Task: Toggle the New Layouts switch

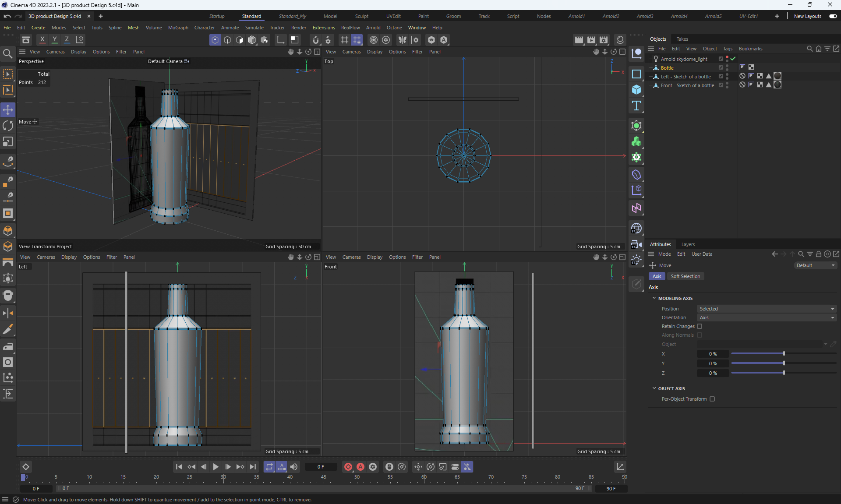Action: coord(833,16)
